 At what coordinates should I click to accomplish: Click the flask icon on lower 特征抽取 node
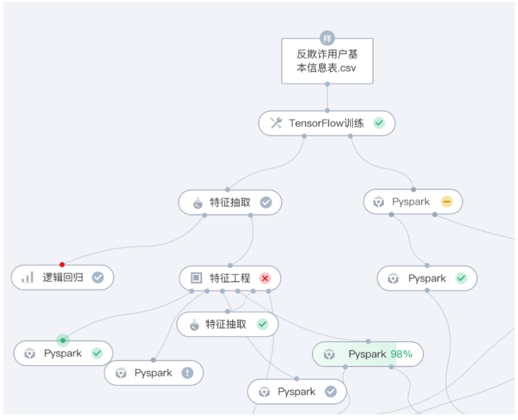tap(195, 324)
